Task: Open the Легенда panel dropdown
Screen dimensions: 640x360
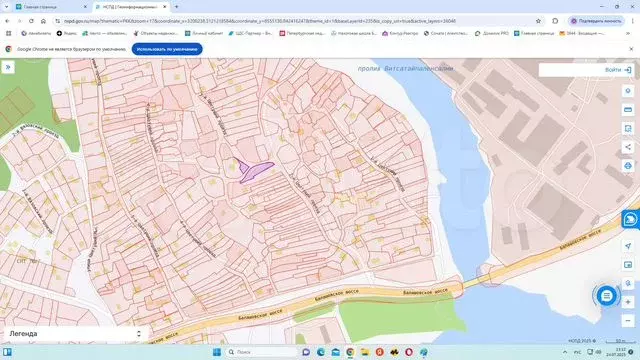Action: [75, 333]
